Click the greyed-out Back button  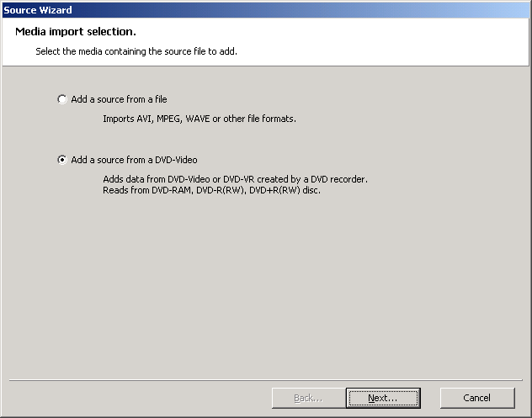pyautogui.click(x=308, y=398)
